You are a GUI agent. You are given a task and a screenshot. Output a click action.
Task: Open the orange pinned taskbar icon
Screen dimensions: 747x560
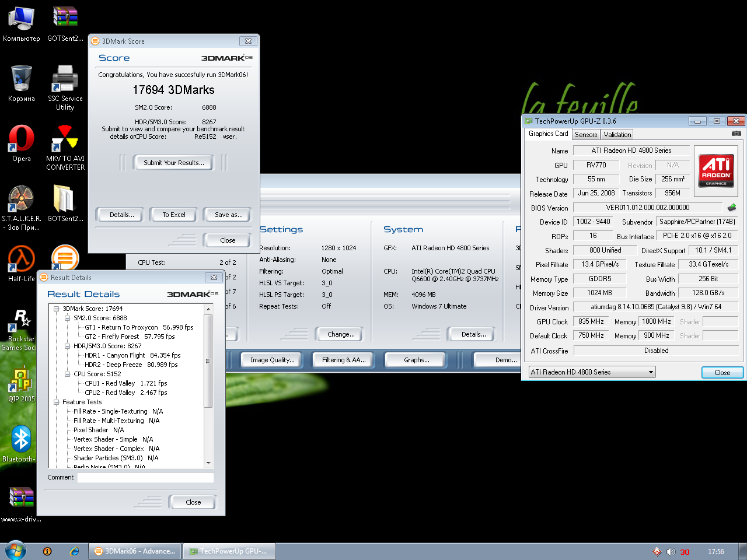click(47, 551)
